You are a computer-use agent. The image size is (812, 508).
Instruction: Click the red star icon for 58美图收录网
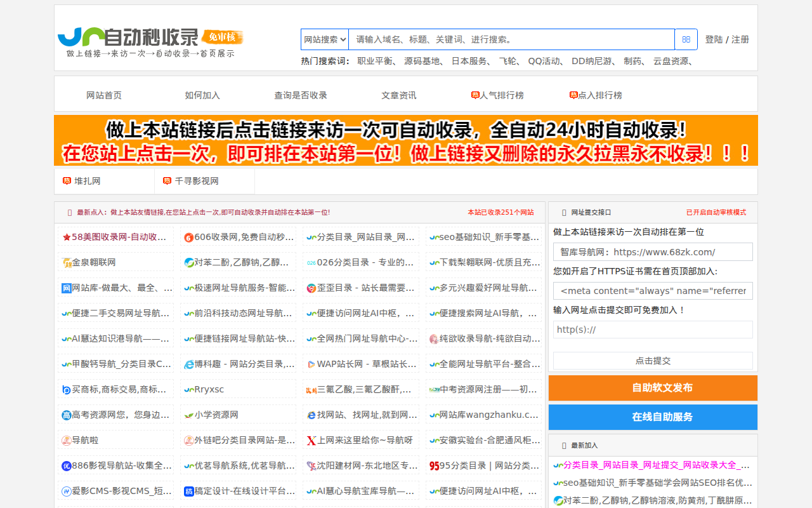(67, 237)
